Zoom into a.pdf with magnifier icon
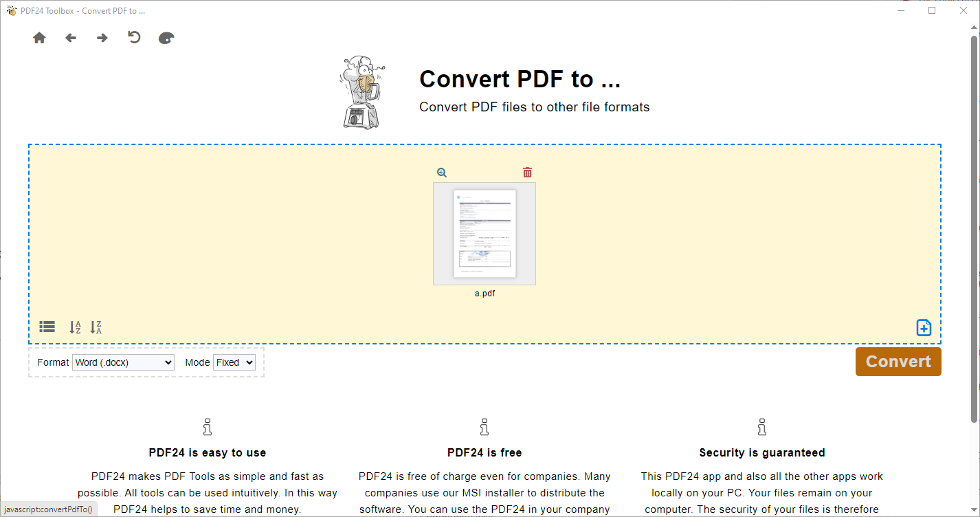 442,173
